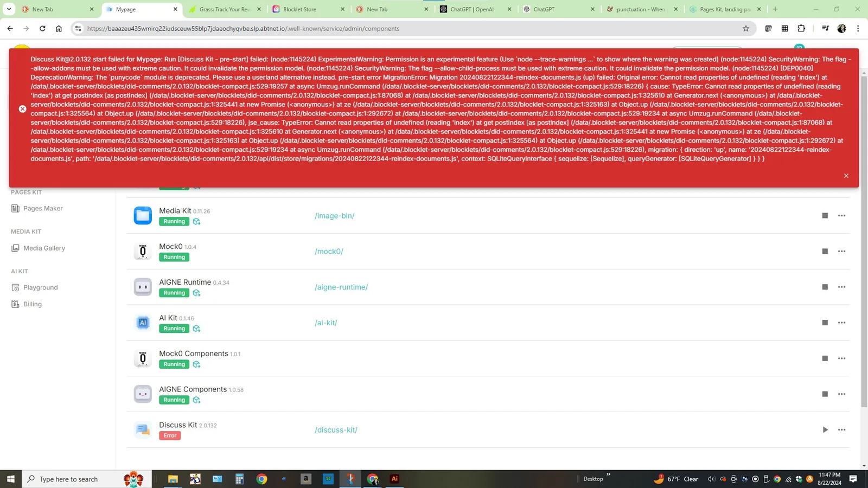Open the Windows Start menu
Viewport: 868px width, 488px height.
click(x=10, y=479)
